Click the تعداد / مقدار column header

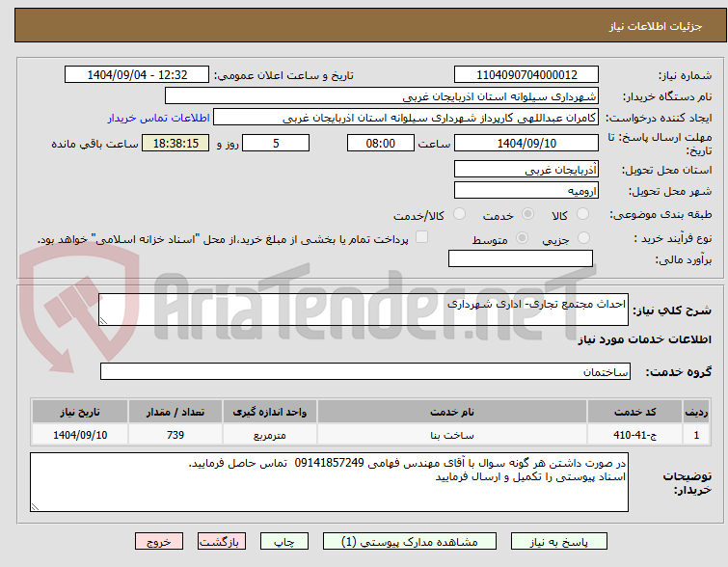pyautogui.click(x=175, y=412)
